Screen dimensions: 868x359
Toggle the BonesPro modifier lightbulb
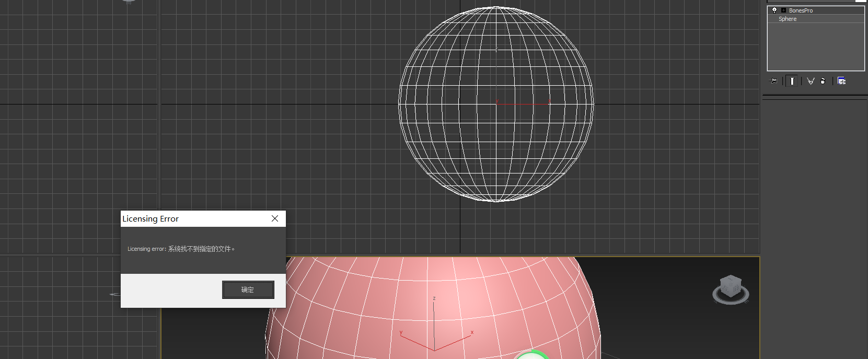[x=774, y=10]
